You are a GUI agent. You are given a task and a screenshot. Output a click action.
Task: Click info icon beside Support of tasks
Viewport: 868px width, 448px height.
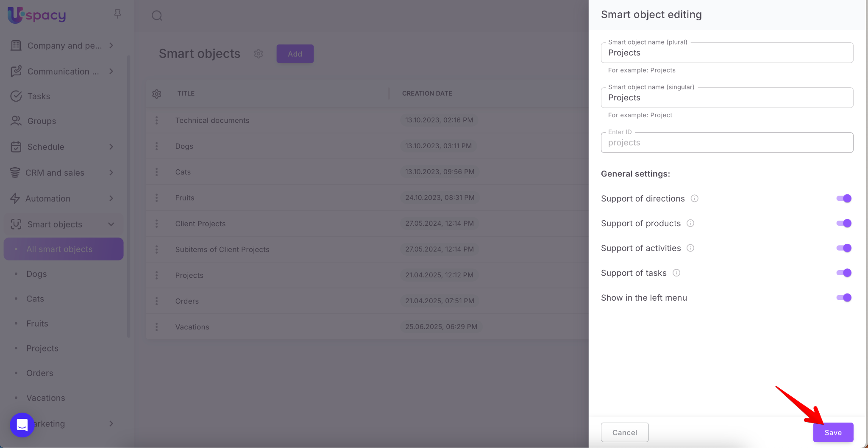676,273
